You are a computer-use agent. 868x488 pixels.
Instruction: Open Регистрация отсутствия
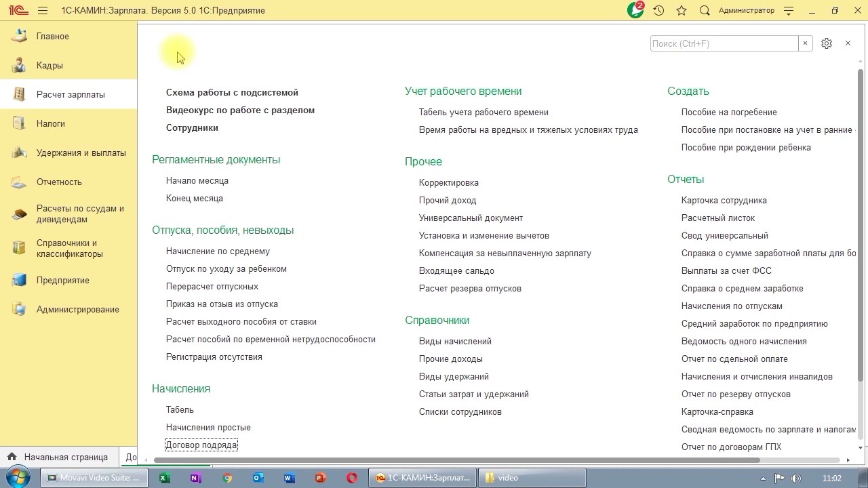tap(214, 357)
